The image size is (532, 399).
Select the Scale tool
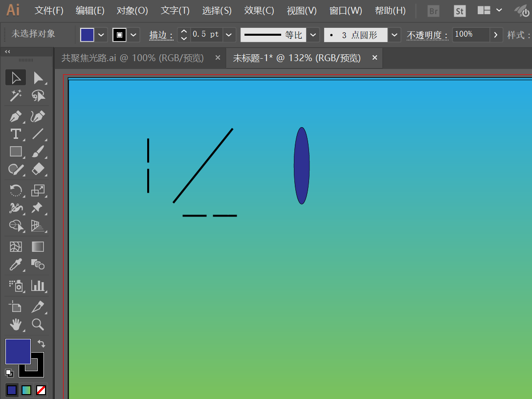pyautogui.click(x=38, y=190)
